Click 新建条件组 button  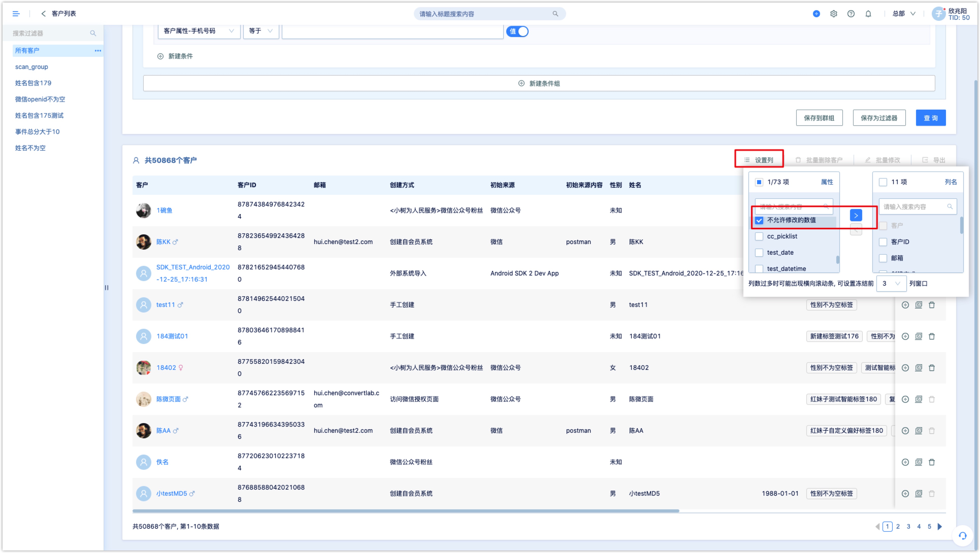pyautogui.click(x=539, y=83)
